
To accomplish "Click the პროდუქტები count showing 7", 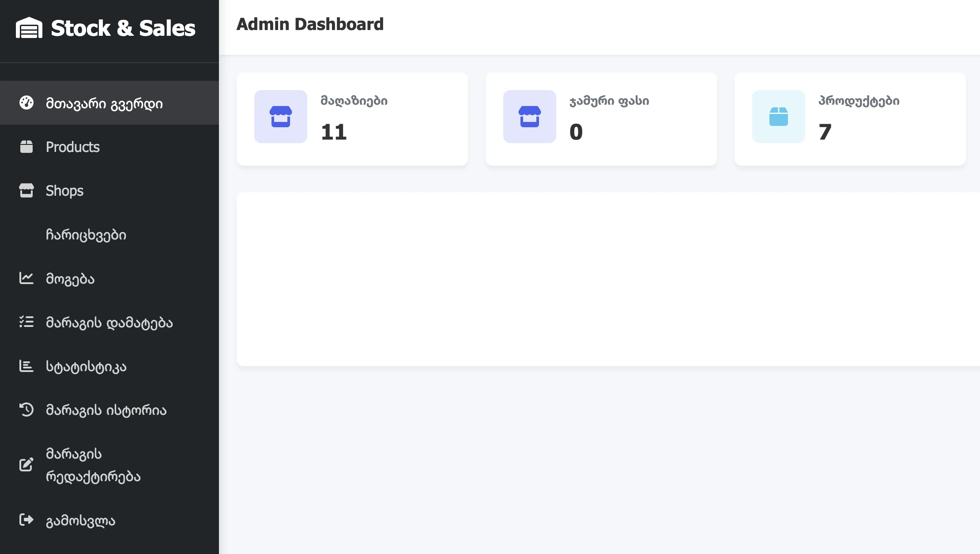I will click(824, 132).
